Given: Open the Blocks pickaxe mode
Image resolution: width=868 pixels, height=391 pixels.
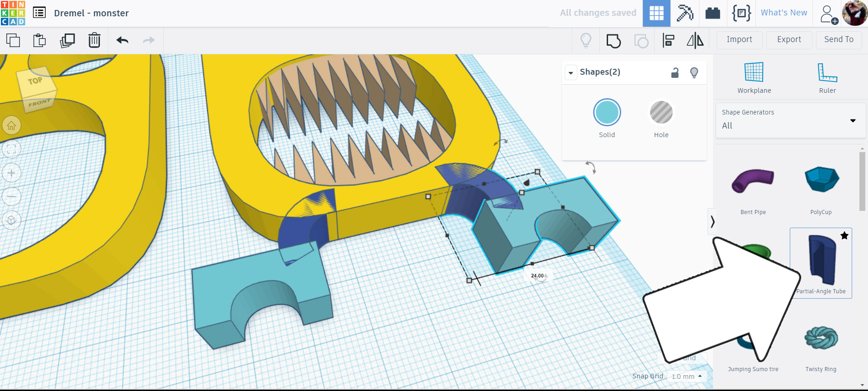Looking at the screenshot, I should click(684, 13).
